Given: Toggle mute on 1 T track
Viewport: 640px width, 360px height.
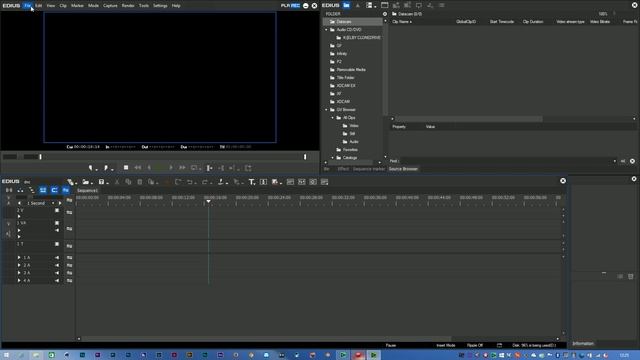Looking at the screenshot, I should [x=57, y=244].
